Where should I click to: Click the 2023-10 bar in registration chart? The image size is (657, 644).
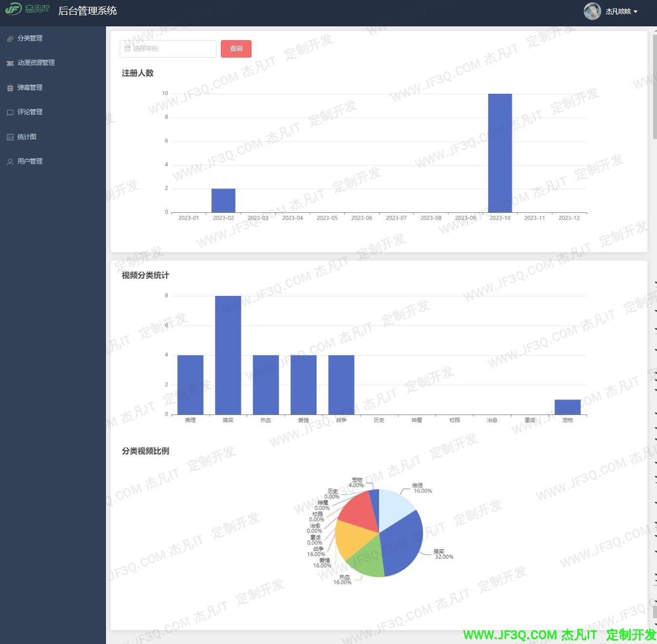click(x=500, y=153)
